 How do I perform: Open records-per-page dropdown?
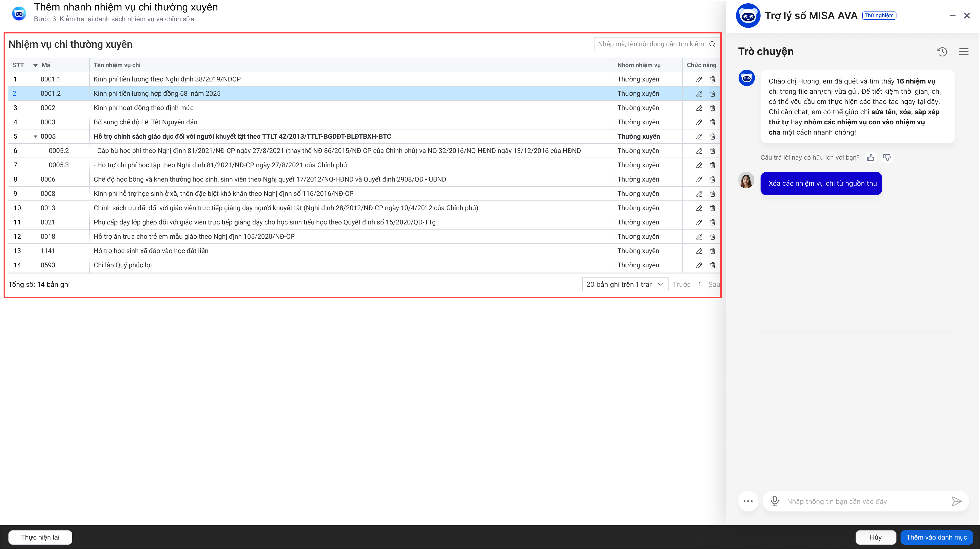[x=625, y=284]
